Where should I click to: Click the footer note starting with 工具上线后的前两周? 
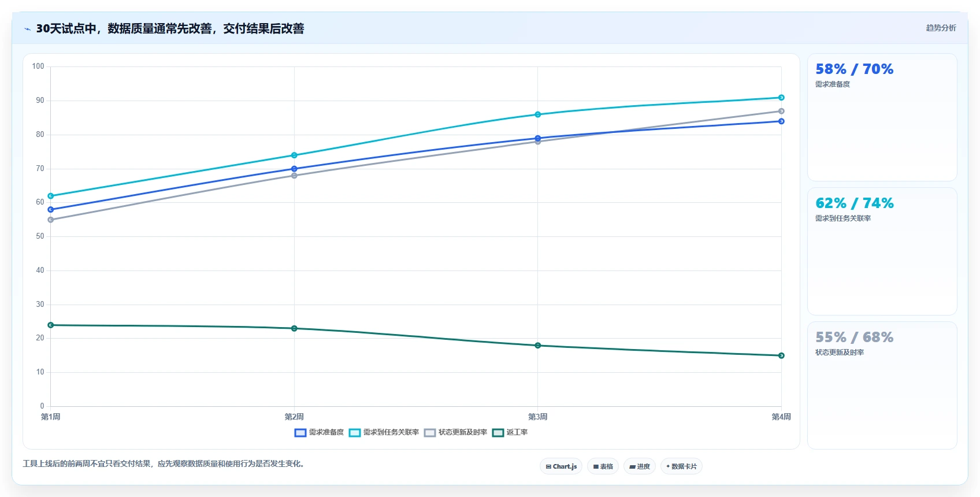pos(164,463)
